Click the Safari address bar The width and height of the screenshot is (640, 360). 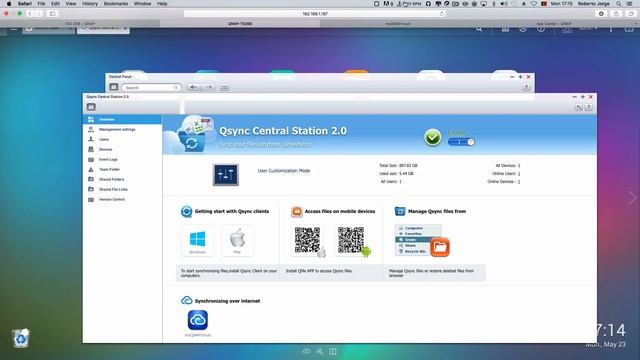pyautogui.click(x=315, y=13)
